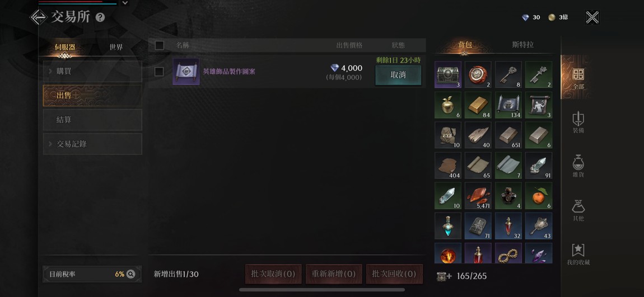The height and width of the screenshot is (297, 644).
Task: Switch to the 世界 tab
Action: (116, 47)
